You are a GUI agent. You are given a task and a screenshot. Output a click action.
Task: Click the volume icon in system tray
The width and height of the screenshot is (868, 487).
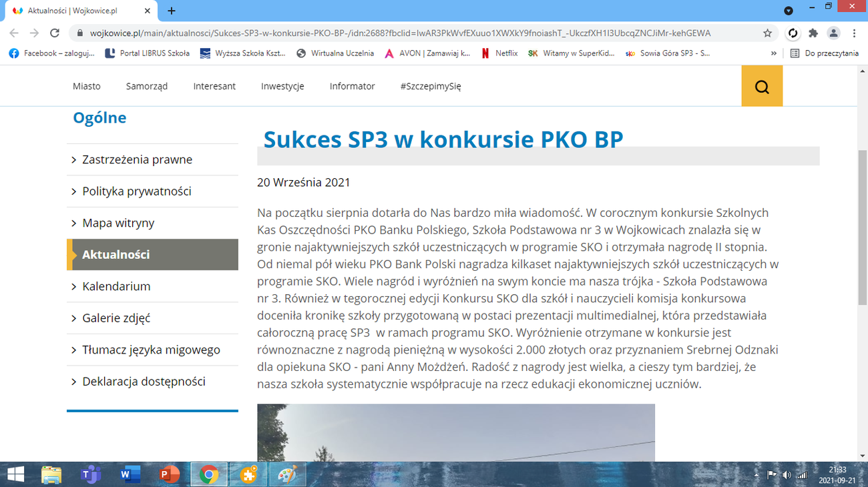[x=786, y=475]
